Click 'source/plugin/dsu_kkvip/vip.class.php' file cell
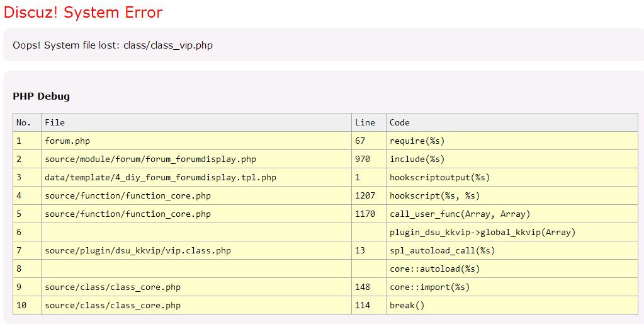644x324 pixels. [196, 250]
